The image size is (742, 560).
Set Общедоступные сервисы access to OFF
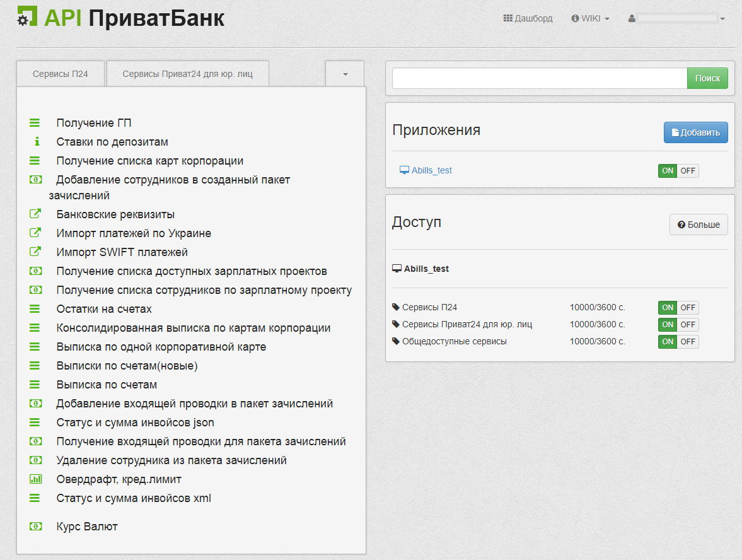pyautogui.click(x=688, y=342)
